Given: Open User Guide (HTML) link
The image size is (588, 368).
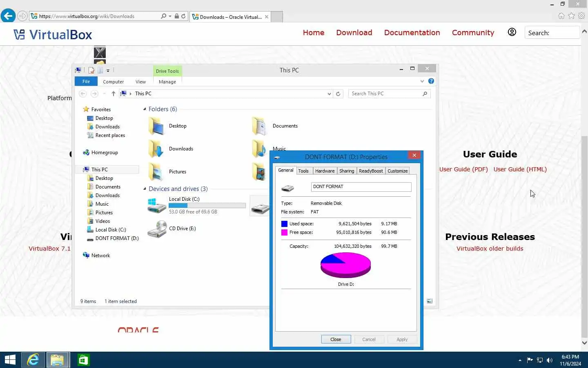Looking at the screenshot, I should 520,169.
